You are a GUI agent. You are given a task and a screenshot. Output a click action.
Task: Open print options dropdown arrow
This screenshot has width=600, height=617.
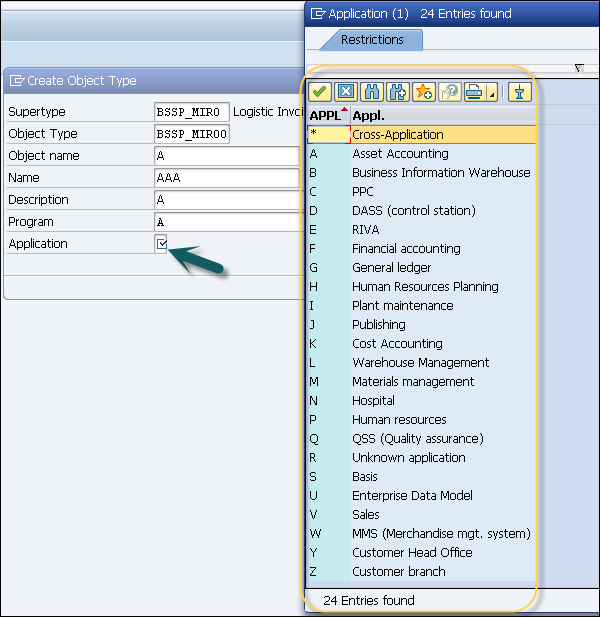click(x=491, y=94)
